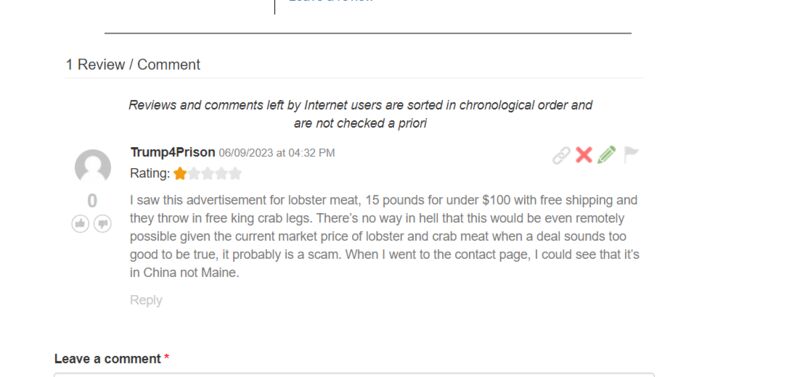Screen dimensions: 800x377
Task: Report the comment with the gray flag icon
Action: pos(631,154)
